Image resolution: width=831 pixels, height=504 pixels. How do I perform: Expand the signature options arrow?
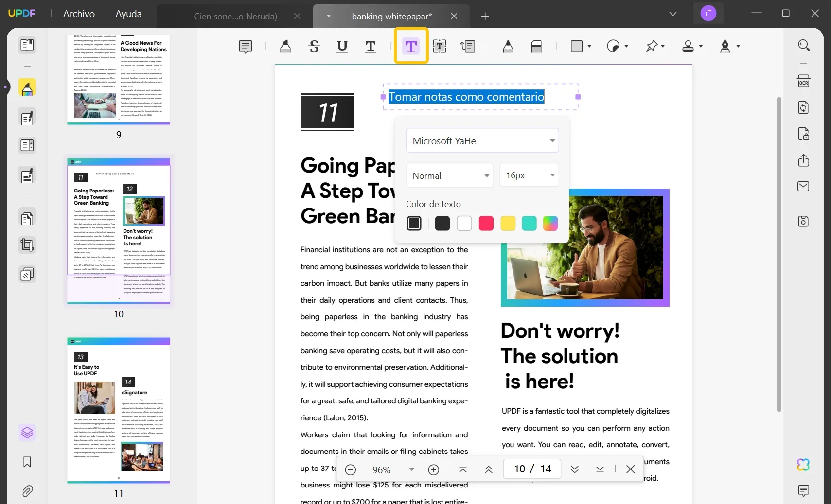point(738,46)
